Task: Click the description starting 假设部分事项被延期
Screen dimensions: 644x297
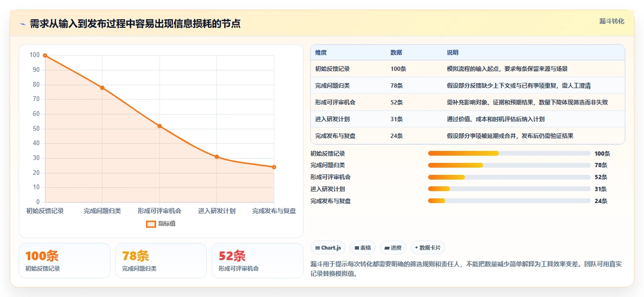Action: 510,136
